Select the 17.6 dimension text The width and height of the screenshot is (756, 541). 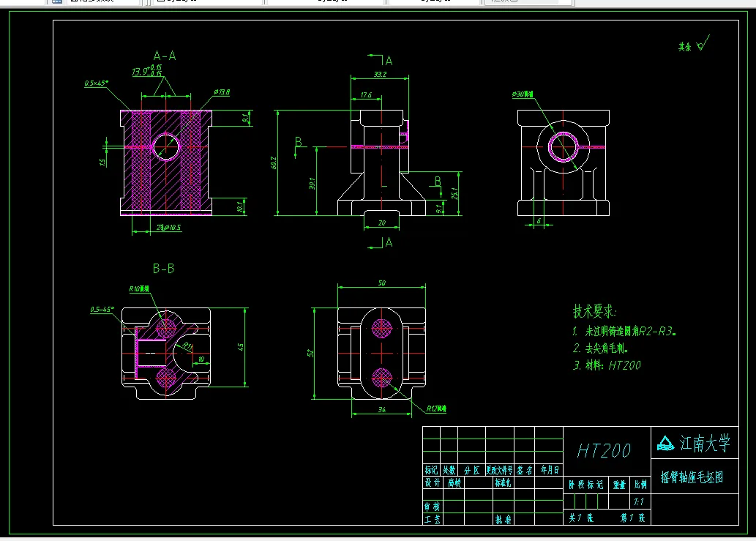click(x=366, y=95)
